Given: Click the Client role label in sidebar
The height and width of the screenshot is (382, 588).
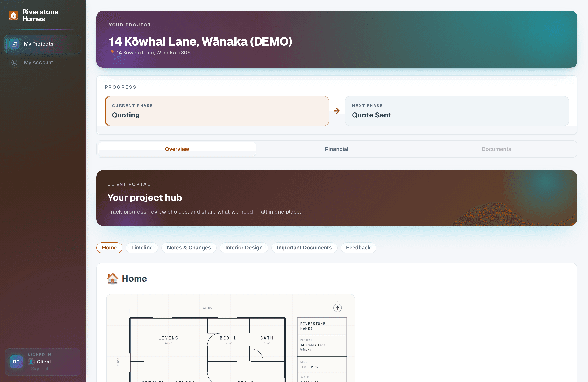Looking at the screenshot, I should click(x=44, y=362).
